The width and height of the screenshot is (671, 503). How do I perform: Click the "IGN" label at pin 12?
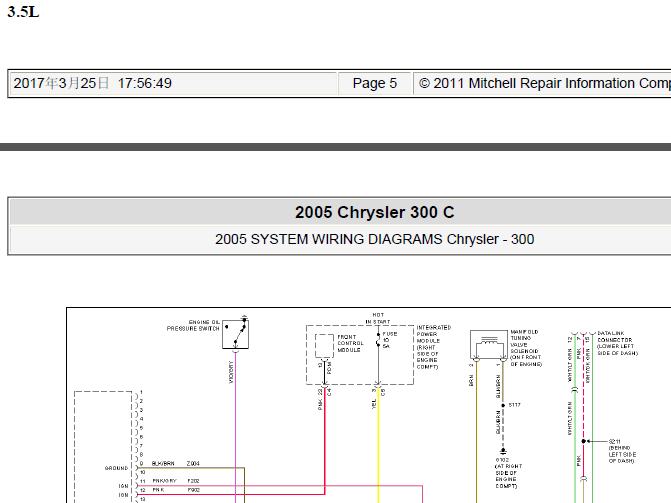coord(124,495)
